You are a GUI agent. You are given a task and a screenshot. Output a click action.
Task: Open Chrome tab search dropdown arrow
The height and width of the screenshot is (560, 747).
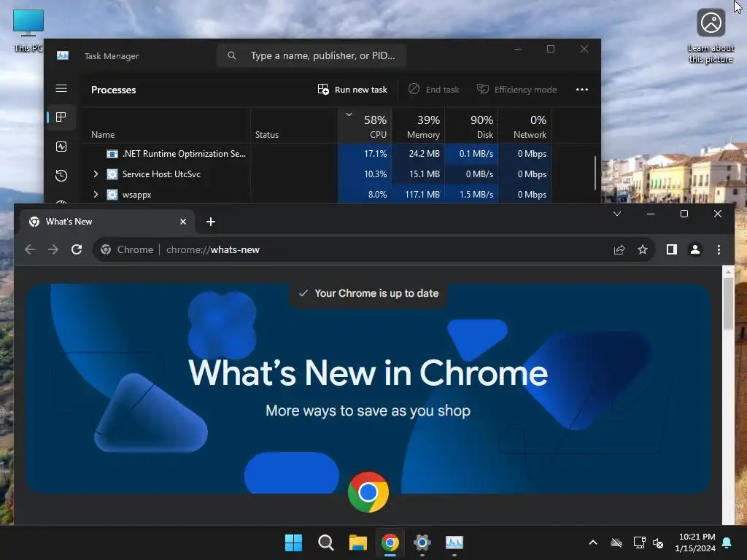(x=617, y=214)
